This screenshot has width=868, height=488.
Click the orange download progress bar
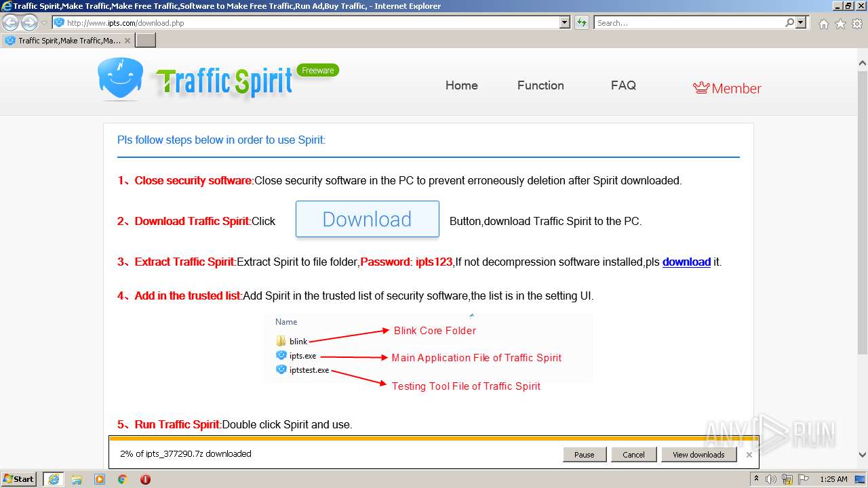click(x=433, y=439)
